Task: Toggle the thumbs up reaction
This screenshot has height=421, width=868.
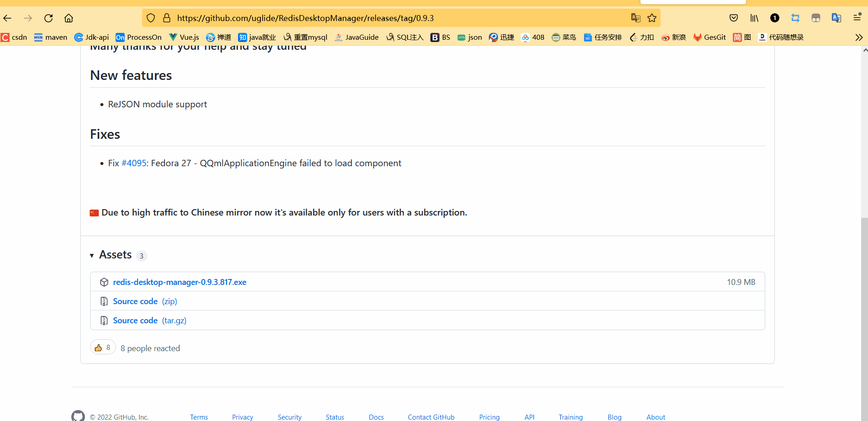Action: click(103, 347)
